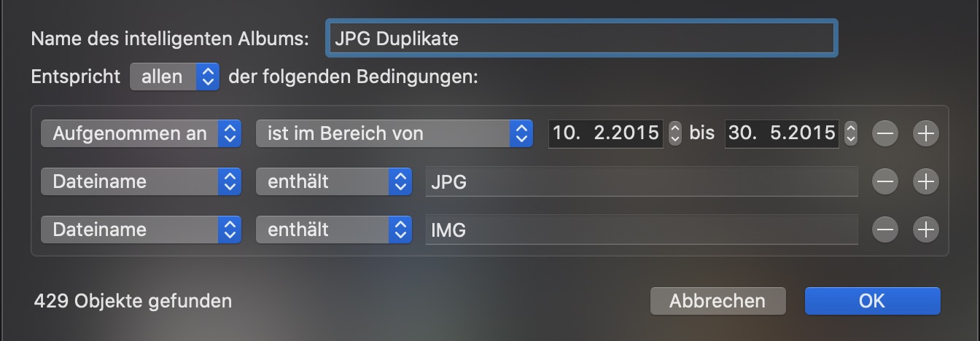
Task: Remove the IMG filename condition
Action: point(885,230)
